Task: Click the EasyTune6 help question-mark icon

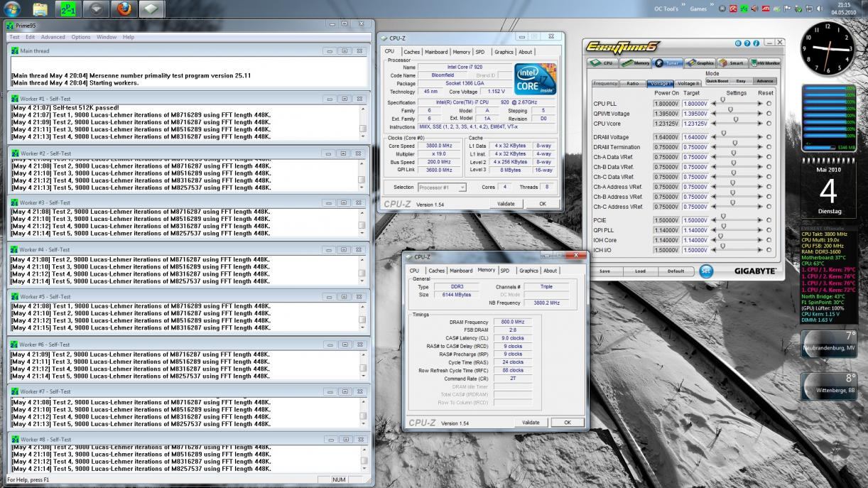Action: [x=747, y=43]
